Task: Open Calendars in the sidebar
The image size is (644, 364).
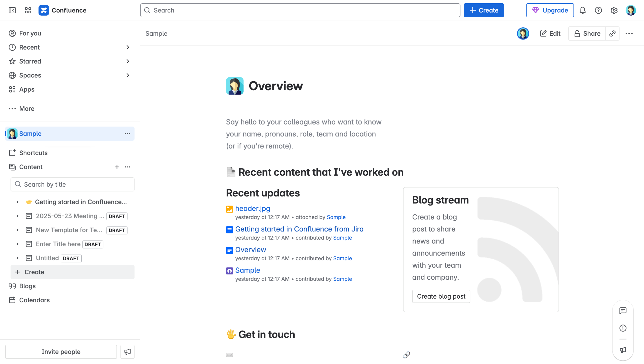Action: pyautogui.click(x=34, y=300)
